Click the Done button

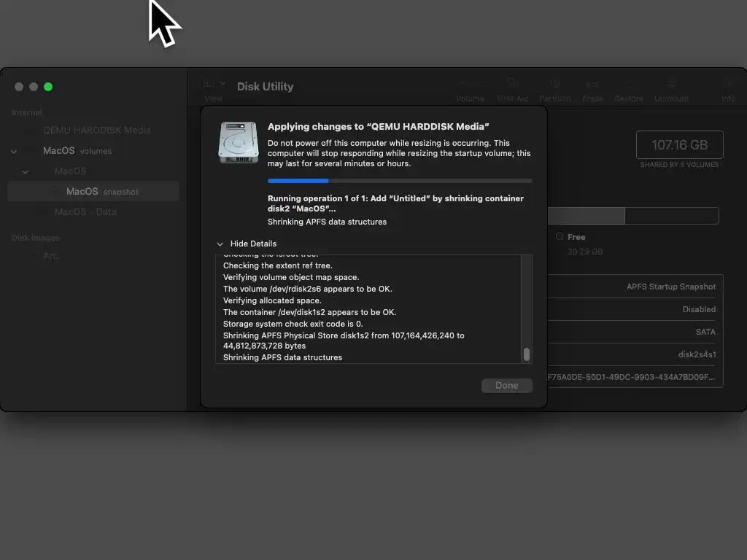pos(506,386)
